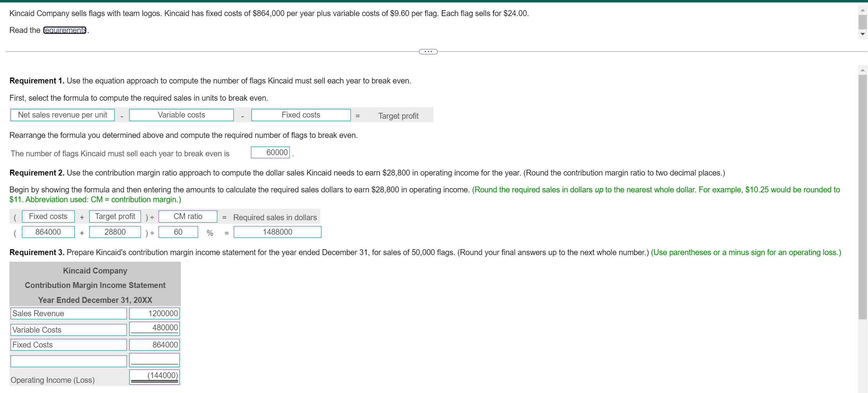Click the Requirement 2 heading text
Screen dimensions: 868x393
[37, 173]
